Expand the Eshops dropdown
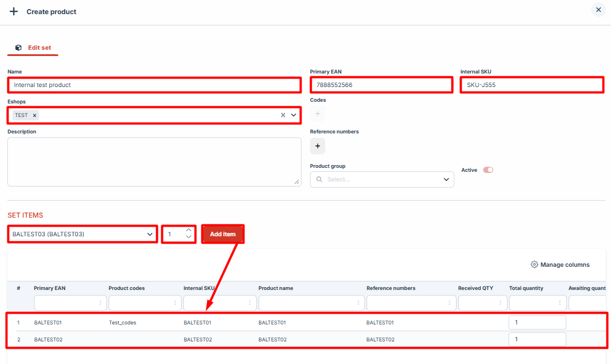 coord(294,115)
